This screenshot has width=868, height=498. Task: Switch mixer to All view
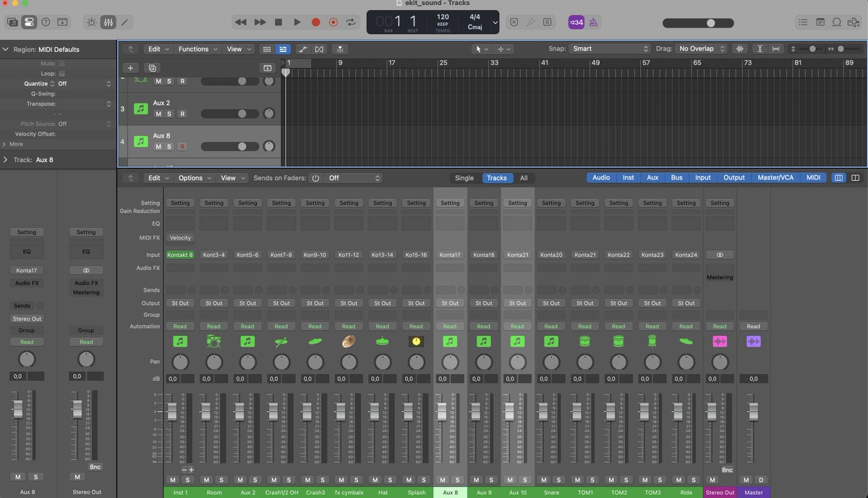(x=524, y=177)
